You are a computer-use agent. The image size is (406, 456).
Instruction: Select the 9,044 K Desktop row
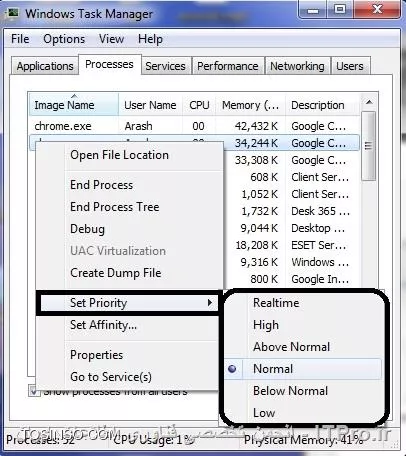[292, 228]
